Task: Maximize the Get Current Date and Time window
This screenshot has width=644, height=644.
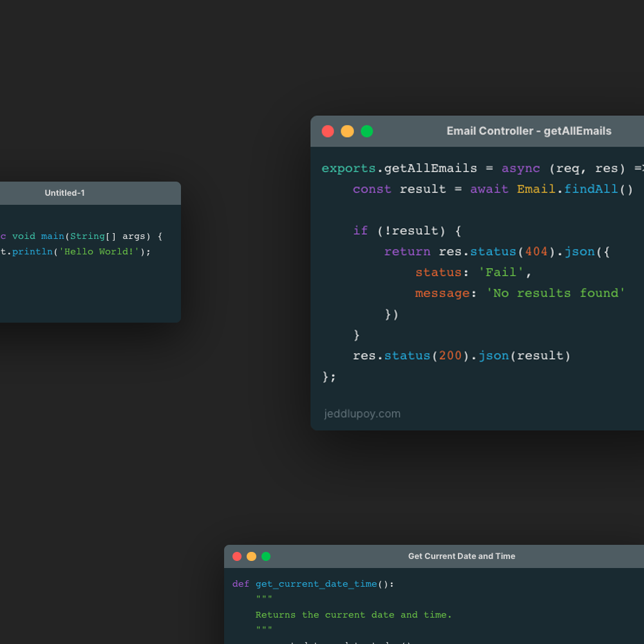Action: (x=266, y=556)
